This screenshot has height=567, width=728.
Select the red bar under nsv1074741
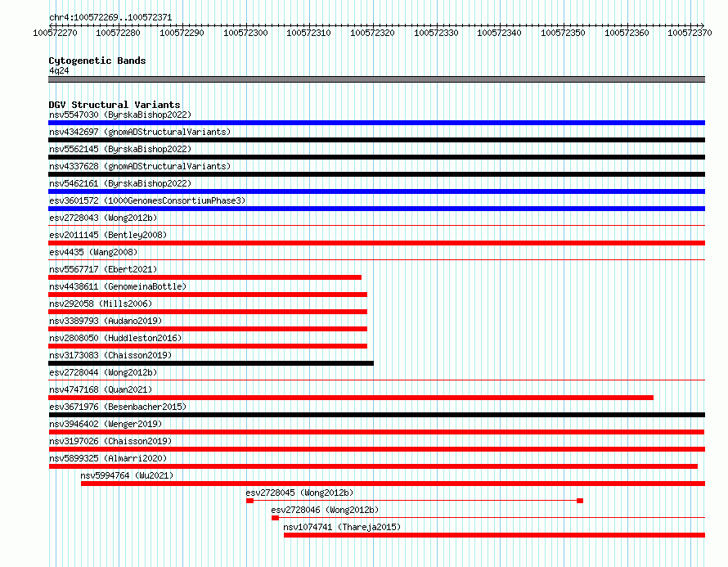(494, 535)
